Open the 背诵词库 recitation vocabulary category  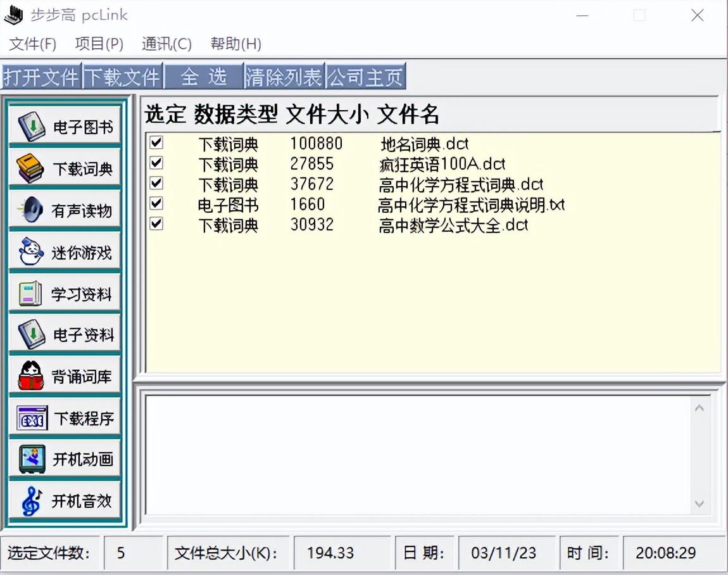[x=65, y=376]
